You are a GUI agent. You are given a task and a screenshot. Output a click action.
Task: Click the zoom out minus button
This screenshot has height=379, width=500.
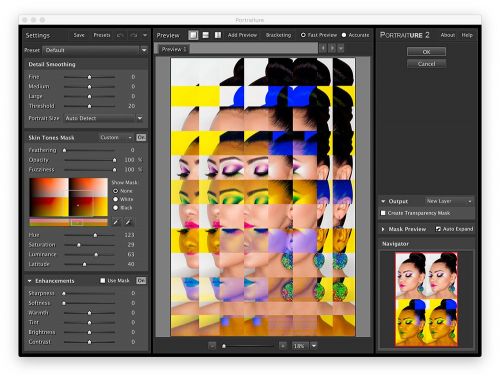tap(212, 346)
